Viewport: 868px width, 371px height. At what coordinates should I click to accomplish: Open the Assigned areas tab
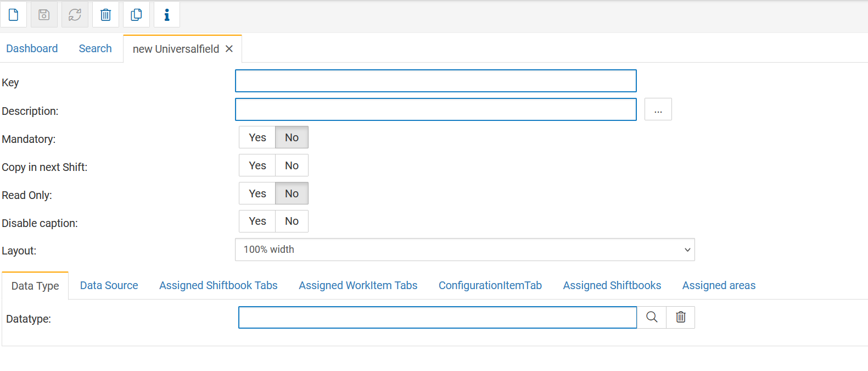point(719,285)
